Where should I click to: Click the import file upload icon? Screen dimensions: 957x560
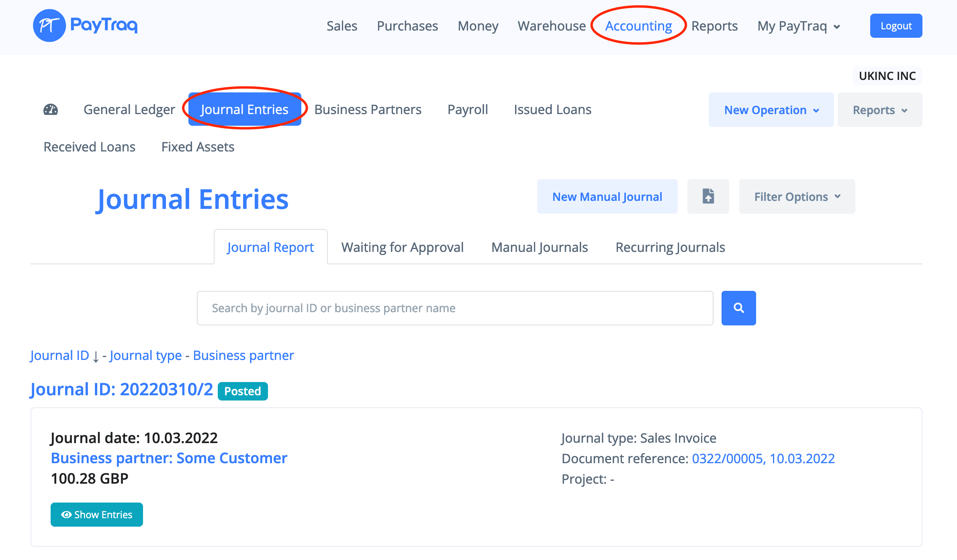click(708, 196)
